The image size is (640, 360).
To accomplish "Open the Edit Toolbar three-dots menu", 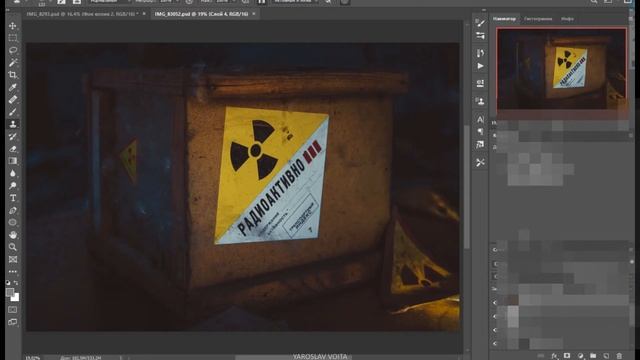I will coord(13,271).
